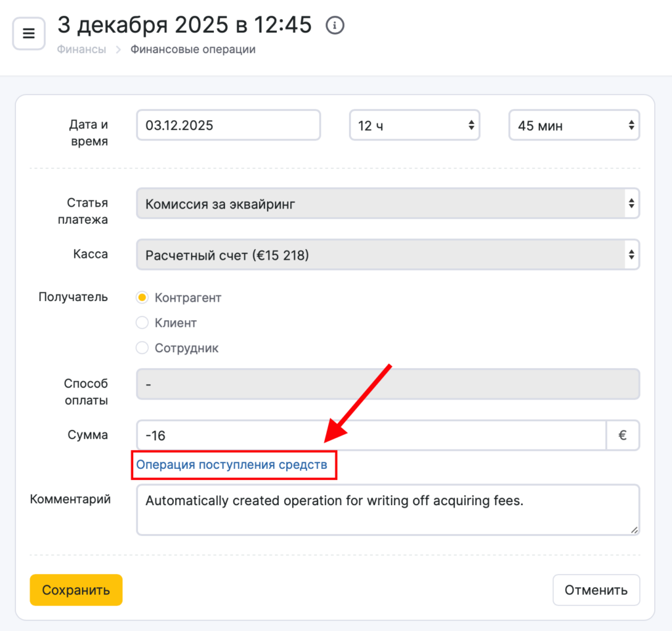Click the Отменить button
672x631 pixels.
click(x=596, y=590)
